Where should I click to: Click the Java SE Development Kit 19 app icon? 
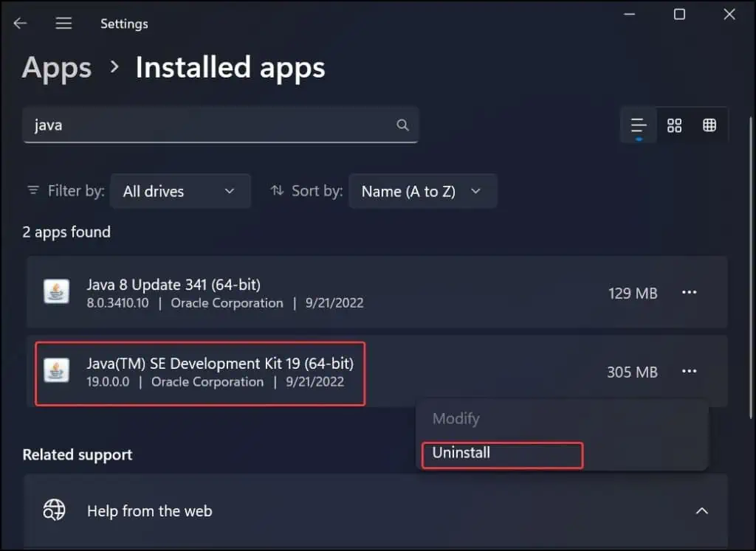click(x=55, y=372)
